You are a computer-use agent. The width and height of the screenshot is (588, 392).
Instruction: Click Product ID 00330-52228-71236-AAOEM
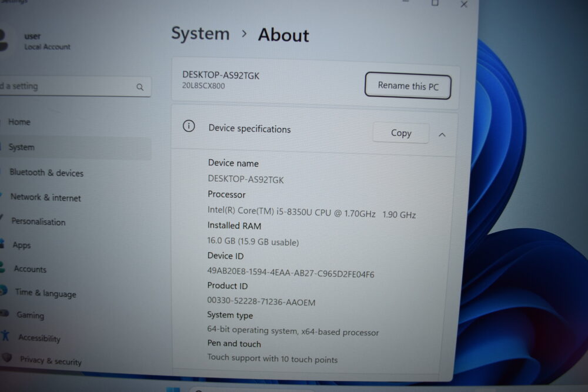point(261,301)
